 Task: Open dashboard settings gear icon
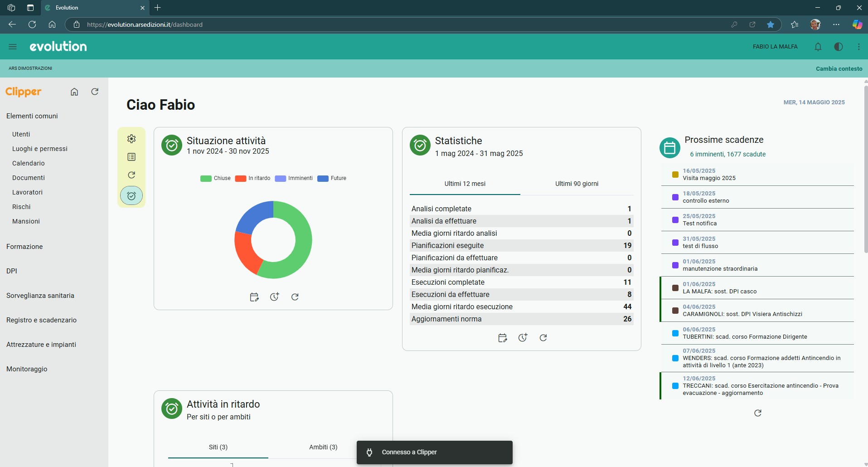pos(131,139)
